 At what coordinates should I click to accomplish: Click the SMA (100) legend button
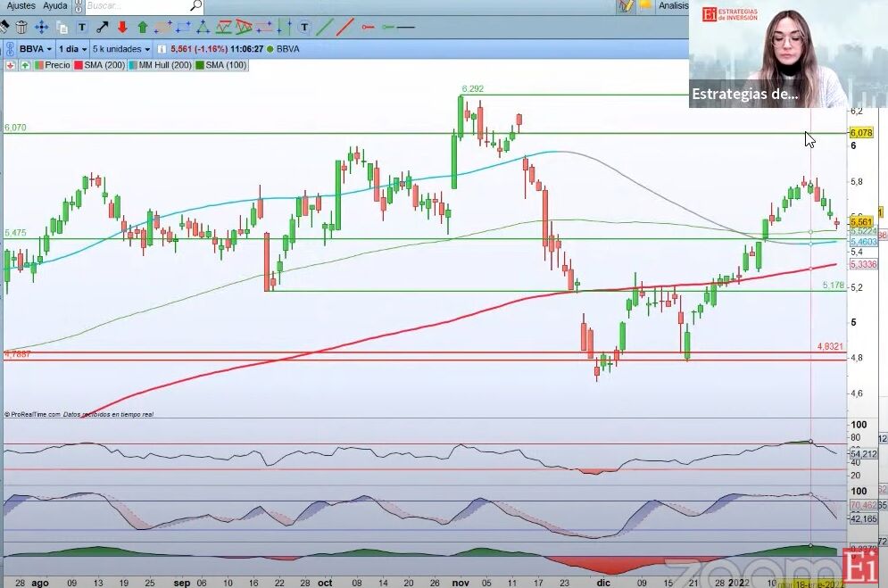(x=221, y=66)
